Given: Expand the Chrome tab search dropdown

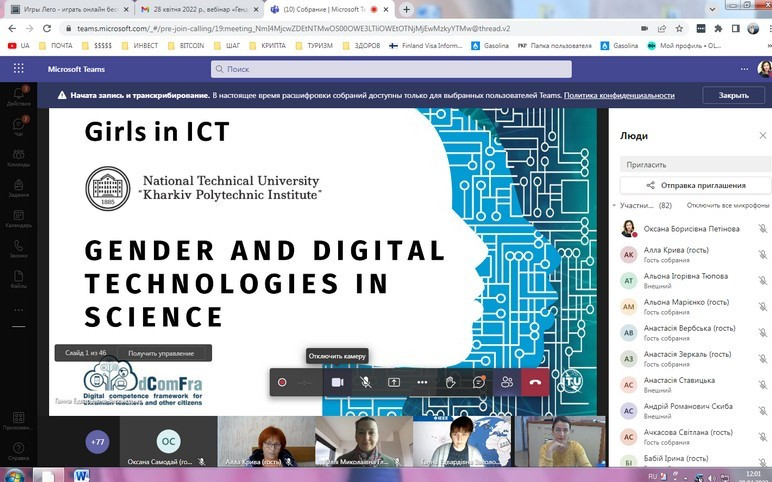Looking at the screenshot, I should click(712, 9).
